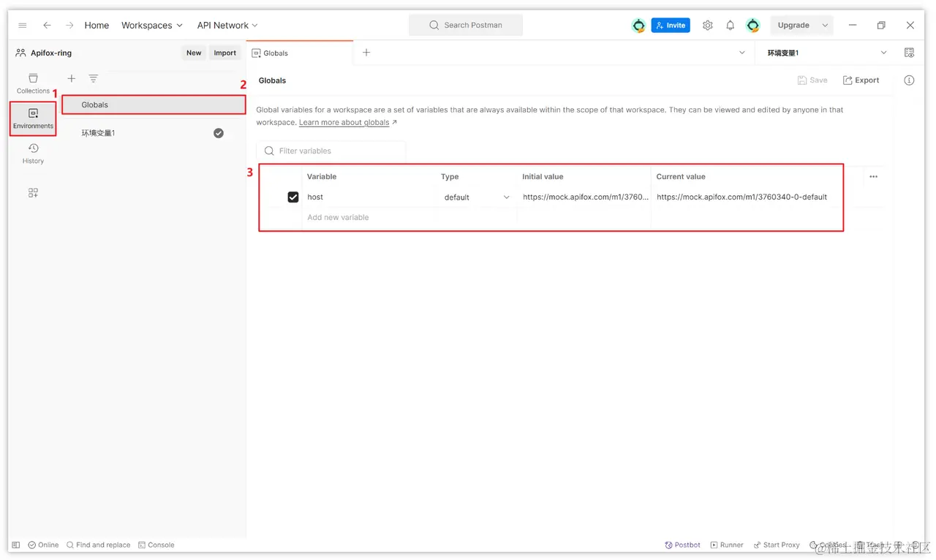Click the plus icon to create environment
The width and height of the screenshot is (936, 560).
pyautogui.click(x=71, y=79)
